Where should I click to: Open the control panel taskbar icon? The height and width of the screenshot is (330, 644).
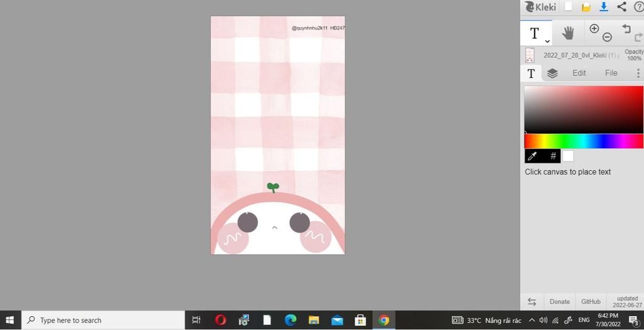tap(244, 320)
